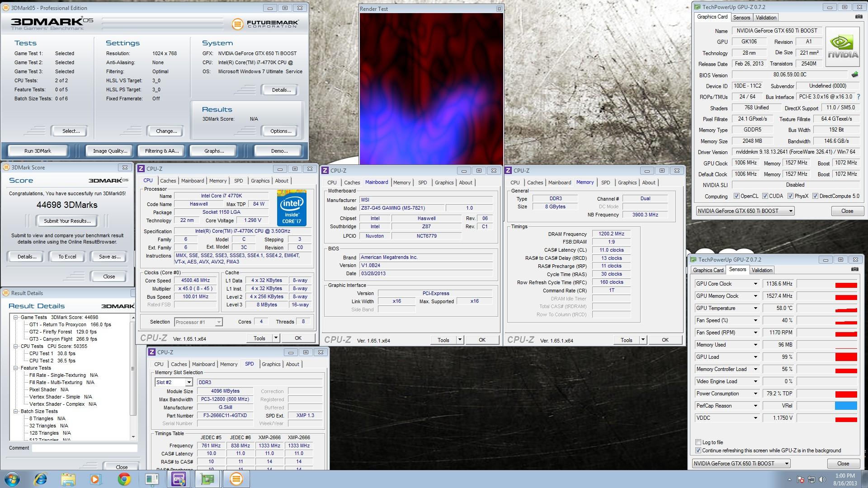Toggle Continue refreshing in background checkbox
This screenshot has height=488, width=868.
click(x=698, y=450)
